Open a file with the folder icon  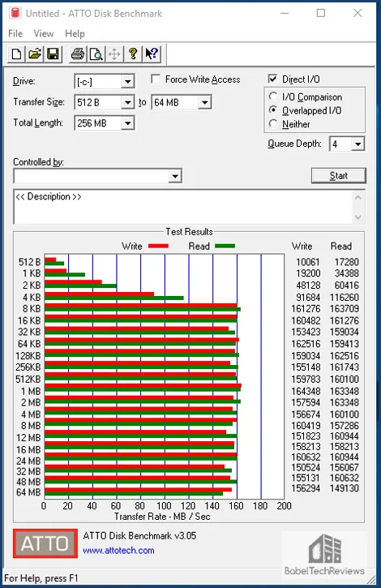(35, 54)
